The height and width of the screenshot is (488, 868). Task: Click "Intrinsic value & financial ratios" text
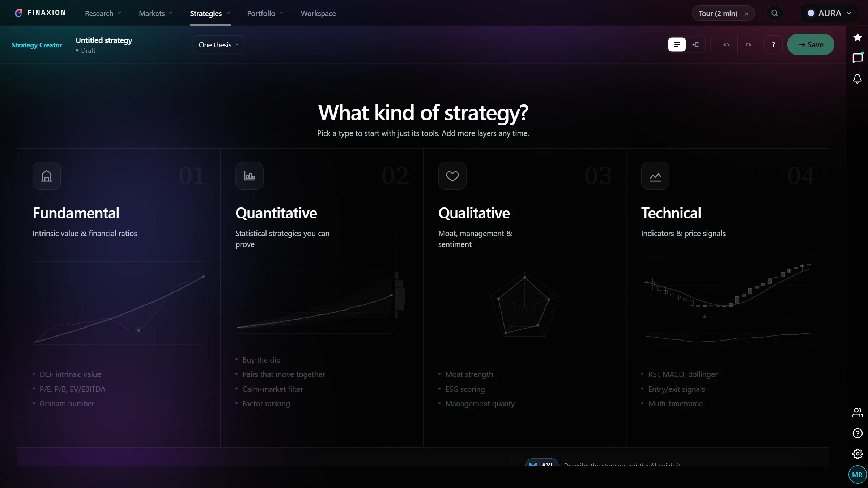click(x=85, y=234)
